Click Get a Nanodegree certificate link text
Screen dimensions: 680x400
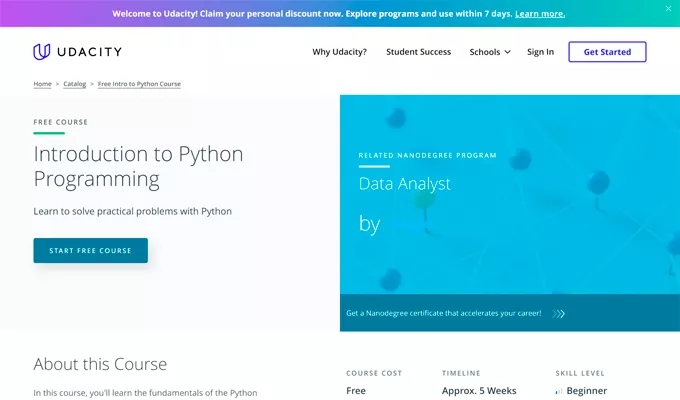tap(444, 313)
